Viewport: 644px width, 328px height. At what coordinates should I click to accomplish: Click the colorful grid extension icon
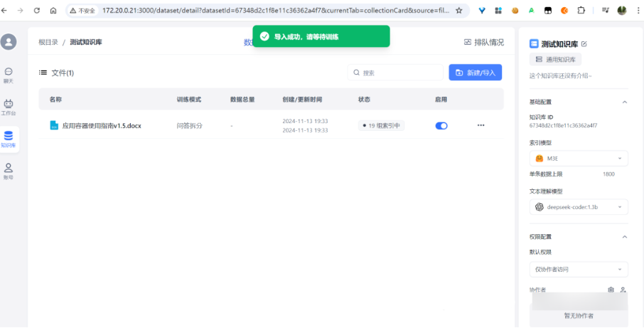[498, 11]
